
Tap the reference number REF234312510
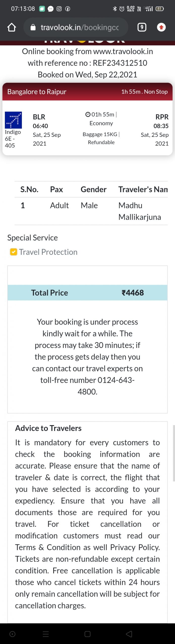pyautogui.click(x=120, y=63)
